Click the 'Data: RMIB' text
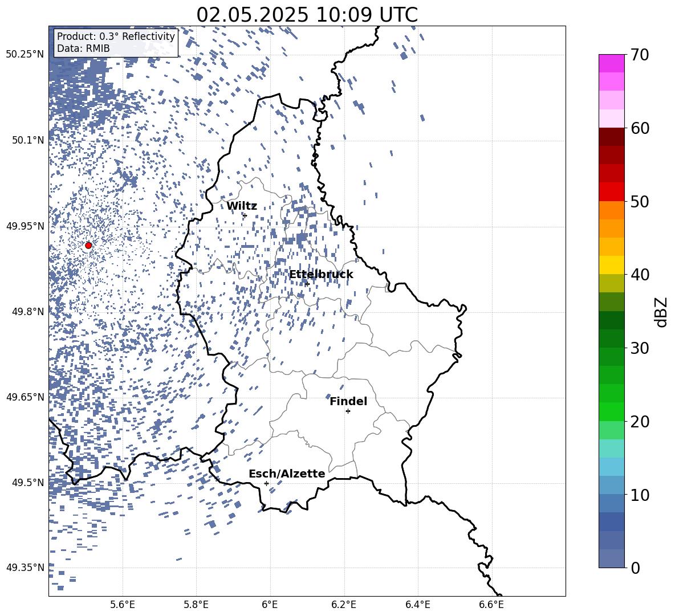Image resolution: width=675 pixels, height=616 pixels. pos(83,48)
